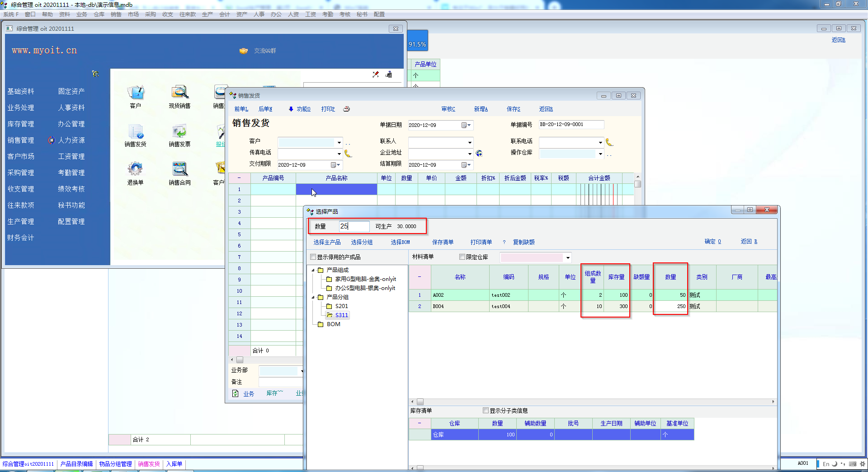Open the 退换单 return order icon
This screenshot has width=868, height=472.
[x=135, y=170]
